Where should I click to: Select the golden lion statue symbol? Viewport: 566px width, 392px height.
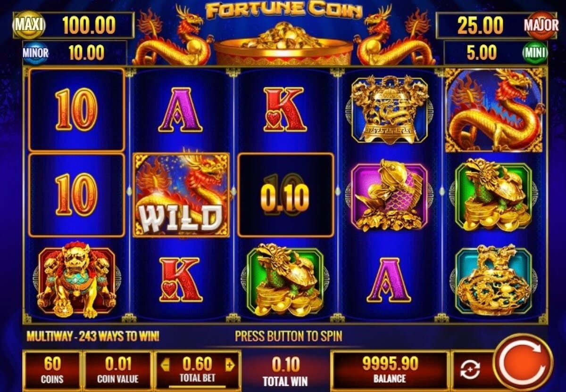pyautogui.click(x=76, y=279)
